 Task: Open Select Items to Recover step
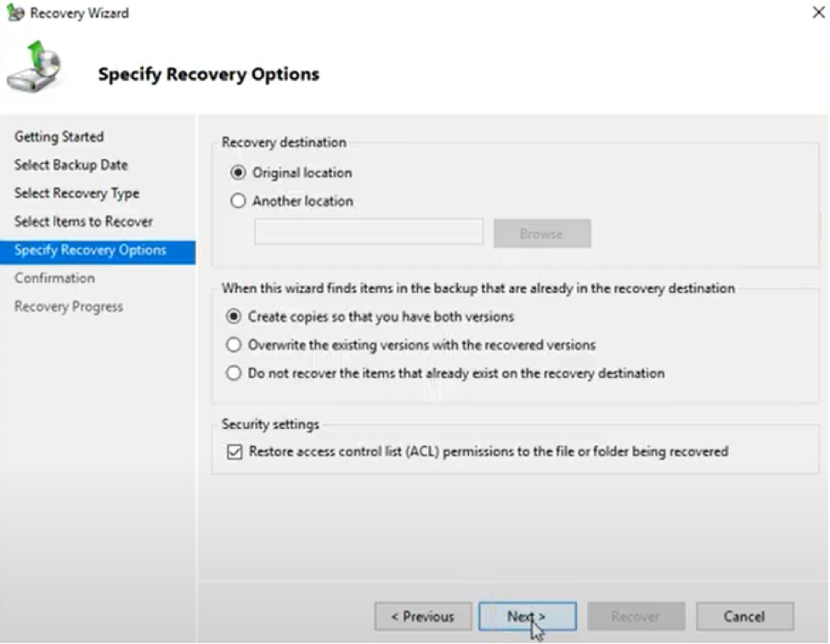click(x=83, y=222)
